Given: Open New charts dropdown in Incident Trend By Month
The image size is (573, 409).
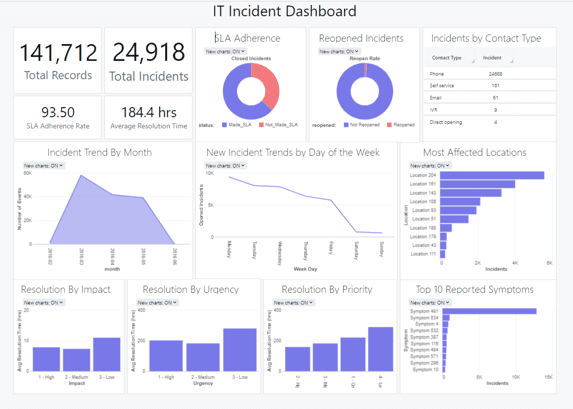Looking at the screenshot, I should click(44, 166).
